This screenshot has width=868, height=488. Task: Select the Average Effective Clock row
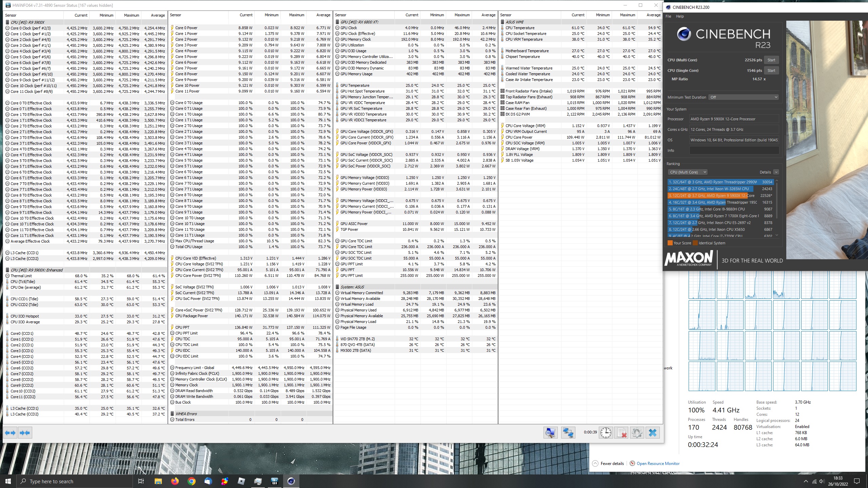click(x=85, y=241)
